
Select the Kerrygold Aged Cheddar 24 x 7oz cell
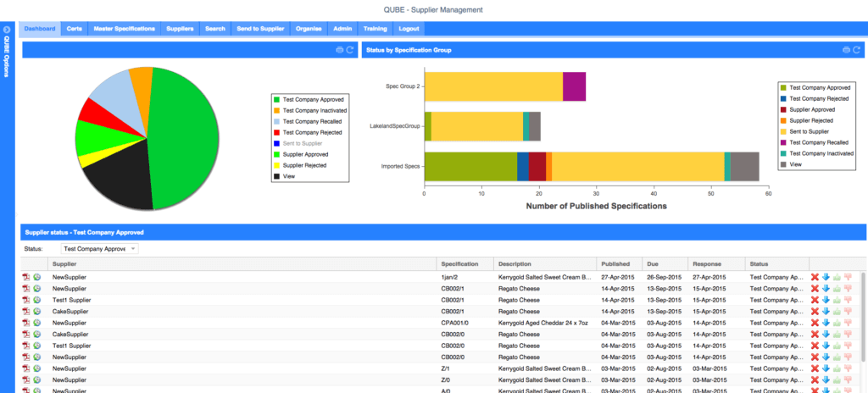point(545,323)
